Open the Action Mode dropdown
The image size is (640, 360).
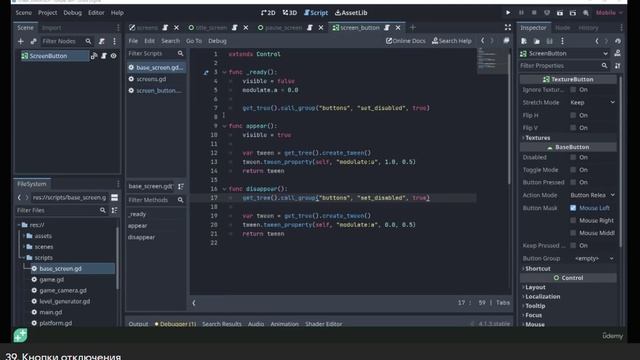pos(592,195)
